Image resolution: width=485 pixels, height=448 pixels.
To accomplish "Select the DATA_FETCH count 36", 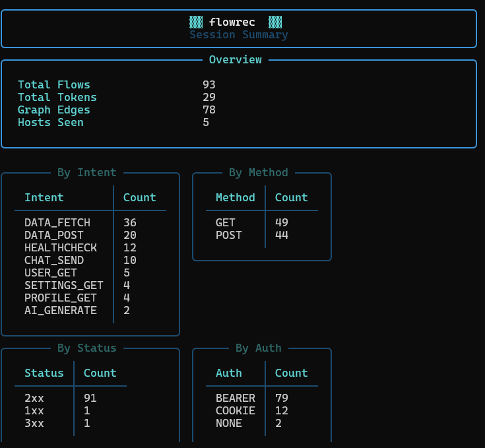I will coord(130,222).
